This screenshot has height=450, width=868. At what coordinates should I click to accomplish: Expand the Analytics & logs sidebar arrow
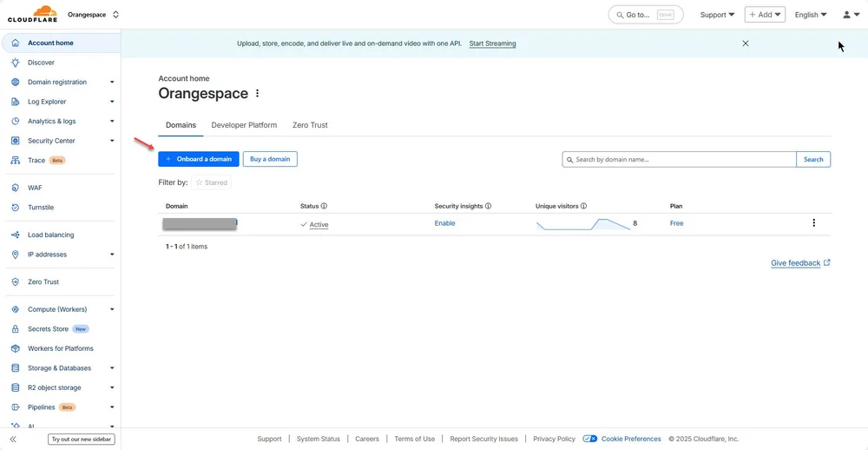[x=112, y=122]
